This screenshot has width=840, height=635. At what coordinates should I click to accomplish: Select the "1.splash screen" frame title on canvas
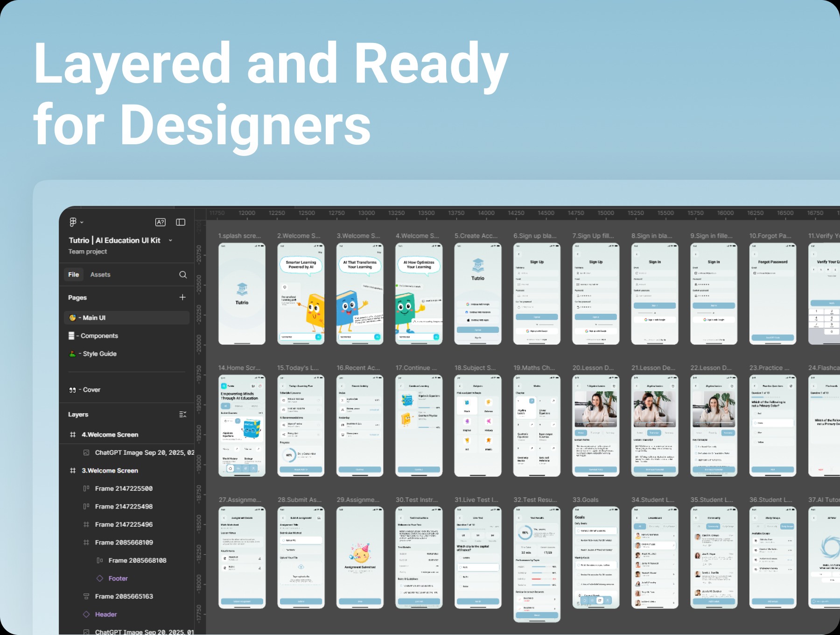click(239, 236)
